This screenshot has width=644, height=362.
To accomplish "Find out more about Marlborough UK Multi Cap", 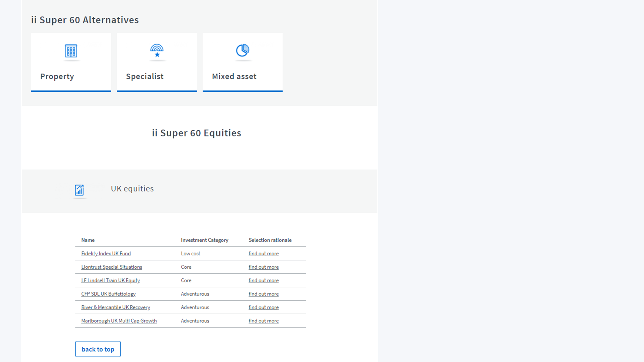I will (x=263, y=321).
